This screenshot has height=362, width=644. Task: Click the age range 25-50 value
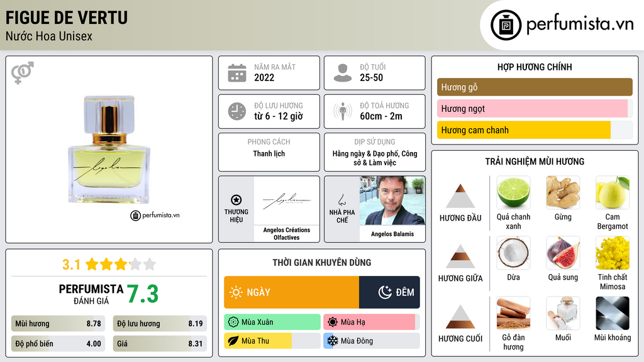pos(371,77)
